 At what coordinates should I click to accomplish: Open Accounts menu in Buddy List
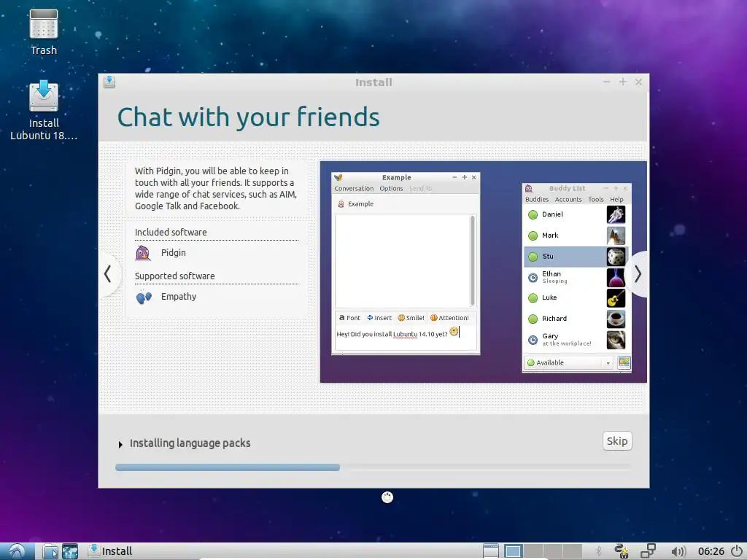(568, 200)
